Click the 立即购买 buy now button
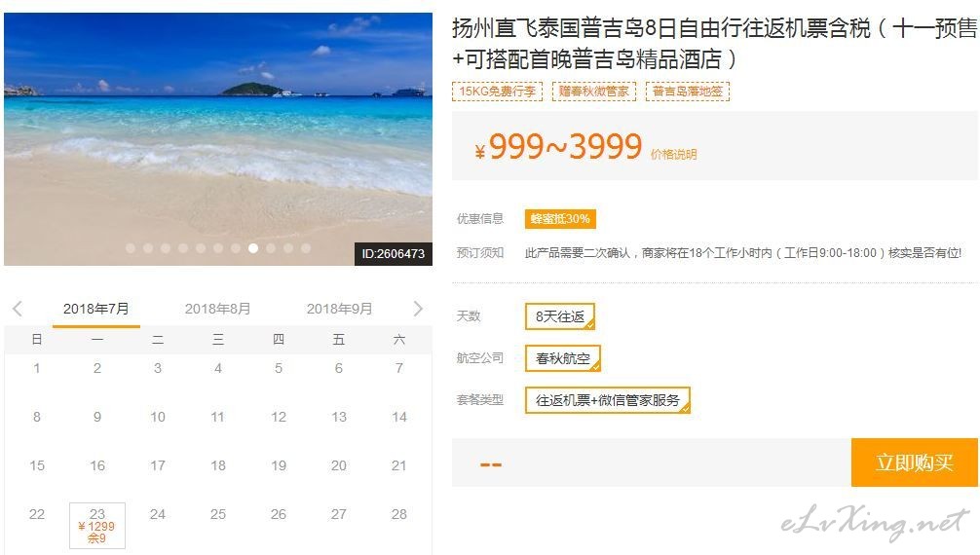Image resolution: width=980 pixels, height=555 pixels. click(915, 462)
